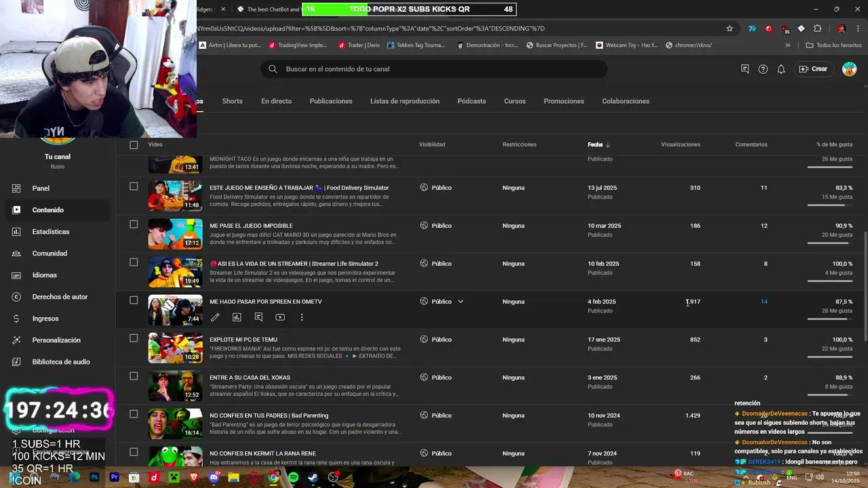Click the ME PASE EL JUEGO IMPOSIBLE thumbnail
The width and height of the screenshot is (868, 488).
(x=175, y=234)
